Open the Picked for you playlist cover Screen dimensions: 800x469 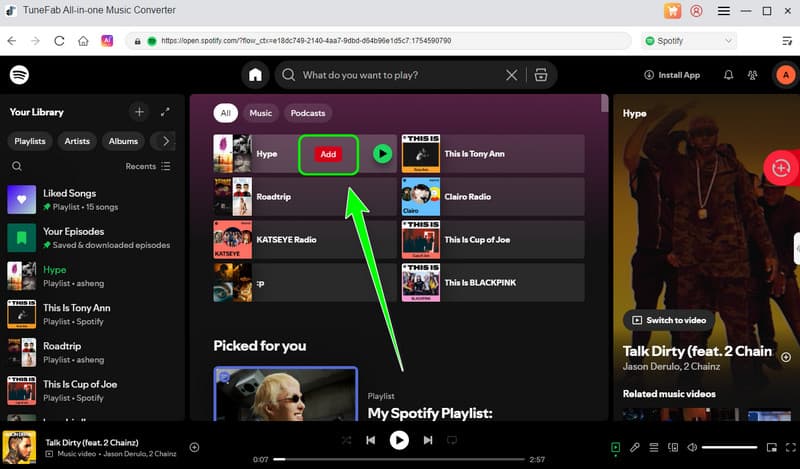(286, 393)
